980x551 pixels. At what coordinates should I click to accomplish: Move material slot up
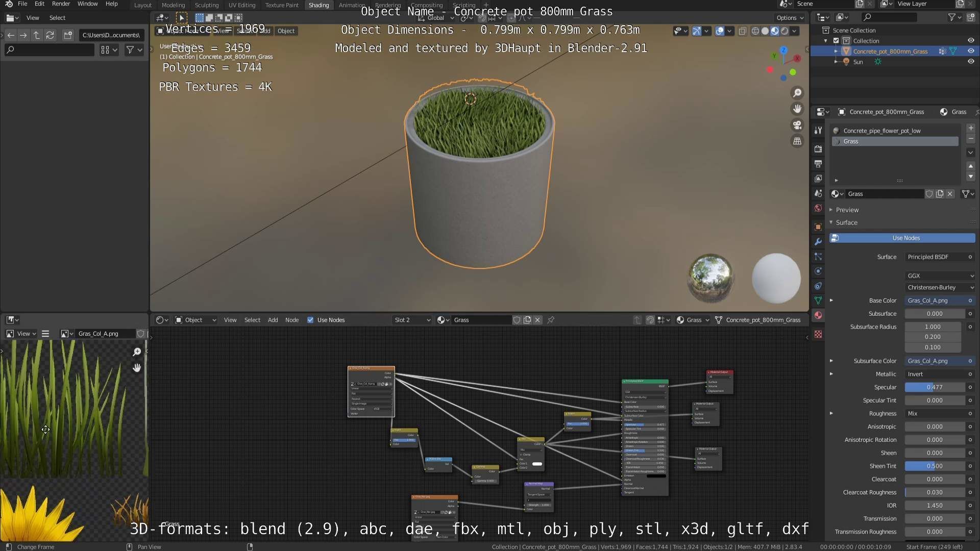pyautogui.click(x=971, y=166)
